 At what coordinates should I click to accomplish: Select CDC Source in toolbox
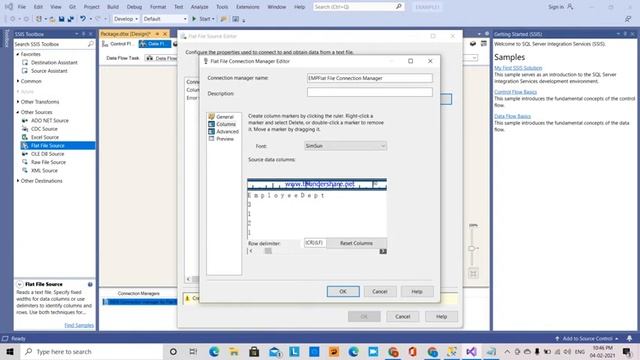tap(44, 129)
